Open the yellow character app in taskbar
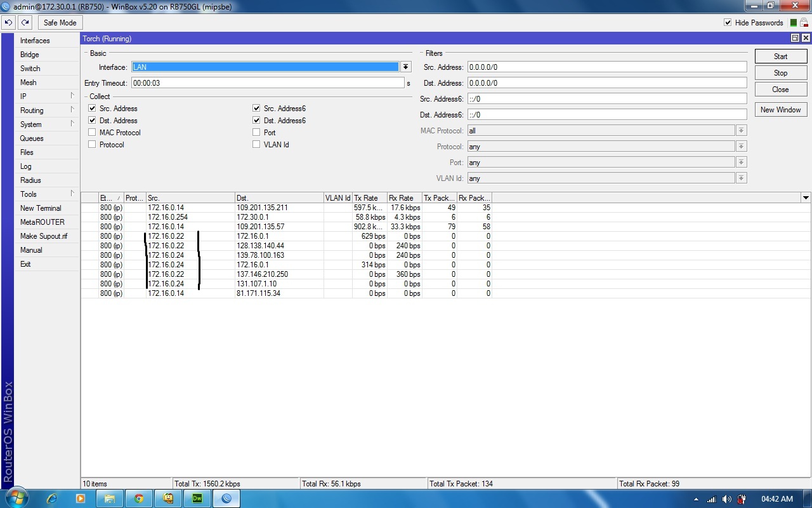Screen dimensions: 812x508 coord(168,498)
